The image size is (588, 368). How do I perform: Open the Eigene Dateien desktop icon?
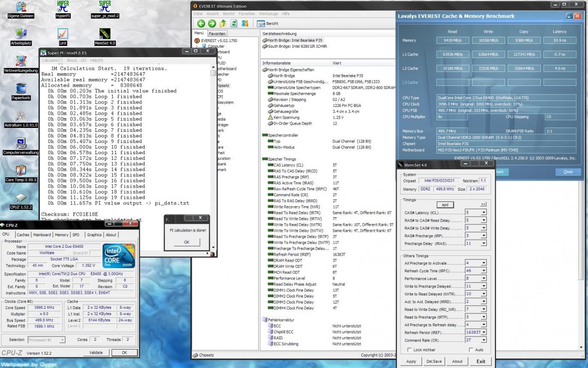click(x=21, y=9)
